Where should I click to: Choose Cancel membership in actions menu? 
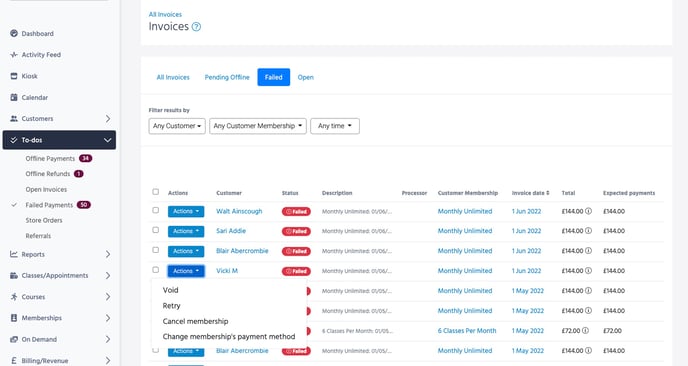tap(195, 321)
